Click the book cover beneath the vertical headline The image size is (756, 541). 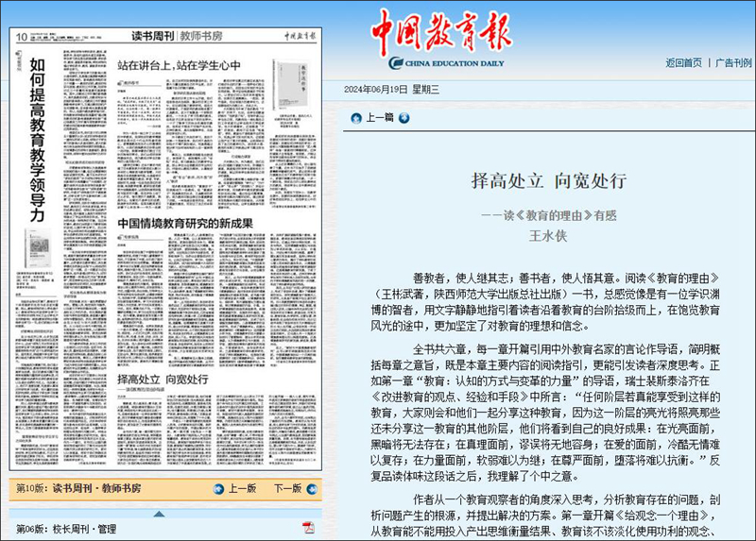(38, 248)
